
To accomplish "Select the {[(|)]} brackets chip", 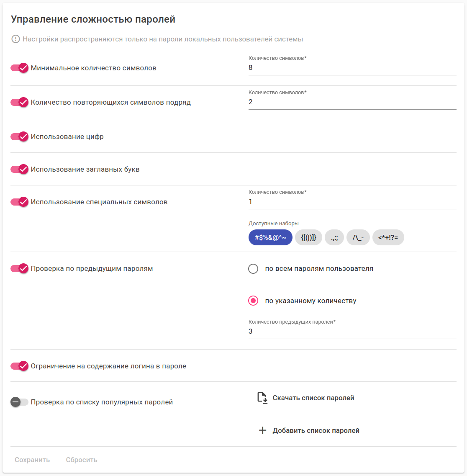I will click(x=308, y=237).
